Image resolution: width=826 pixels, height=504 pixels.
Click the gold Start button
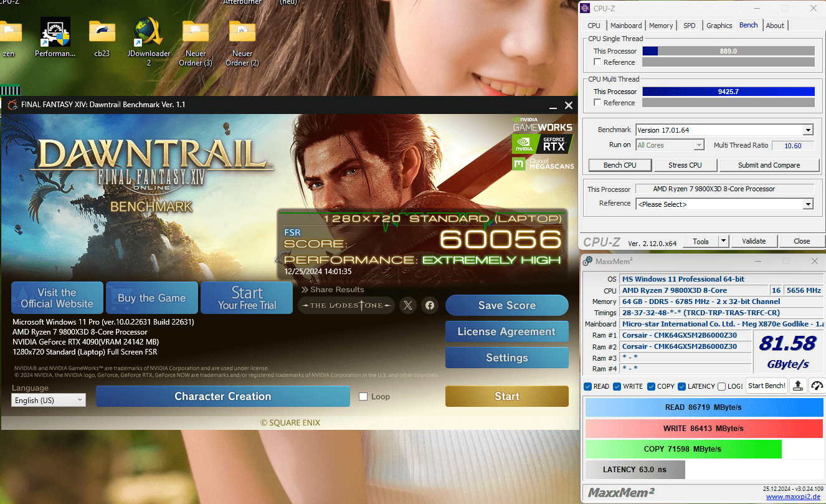tap(507, 396)
